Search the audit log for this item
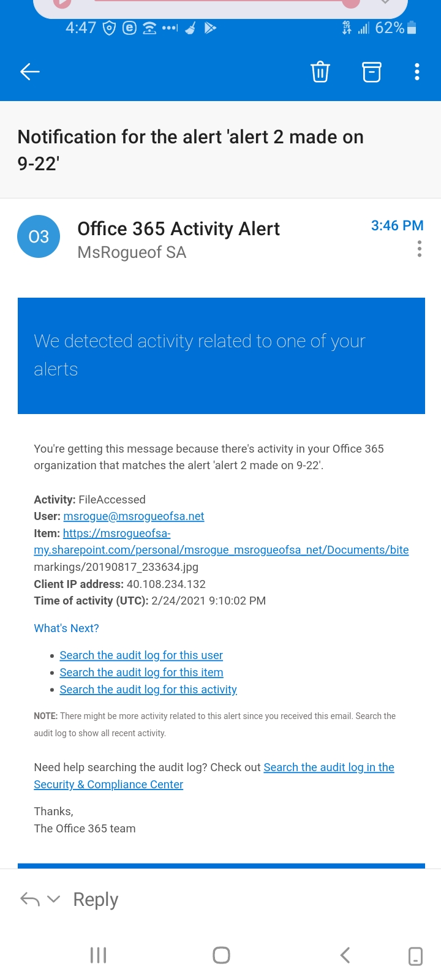Image resolution: width=441 pixels, height=980 pixels. click(141, 673)
